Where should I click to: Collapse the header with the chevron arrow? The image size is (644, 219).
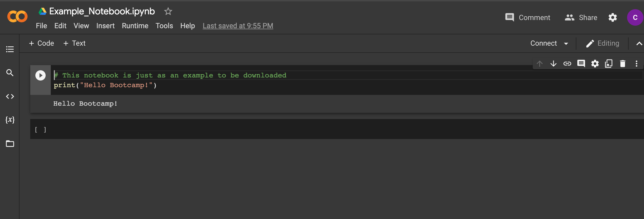pos(639,44)
